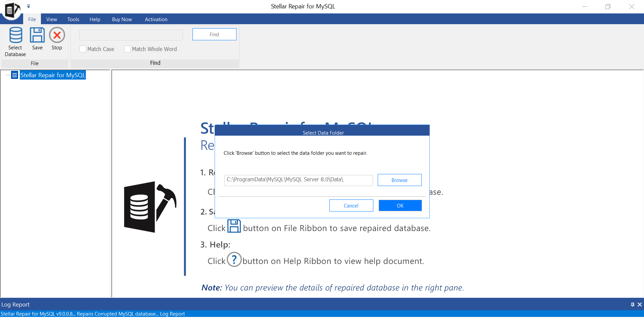Click the large database hammer logo

(150, 207)
